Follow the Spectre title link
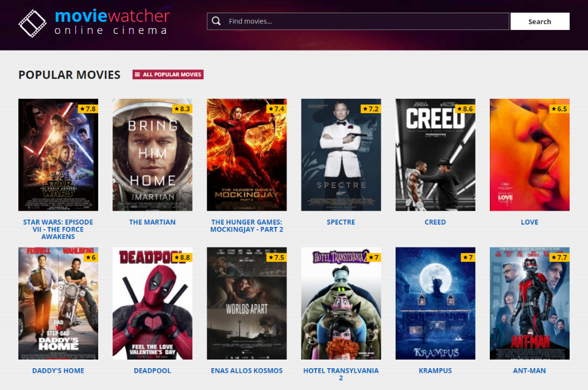Viewport: 588px width, 390px height. 341,222
